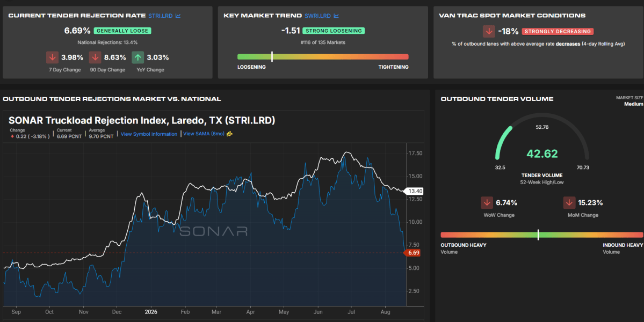Screen dimensions: 644x322
Task: Click the 3.98% 7-day change value
Action: pyautogui.click(x=73, y=57)
